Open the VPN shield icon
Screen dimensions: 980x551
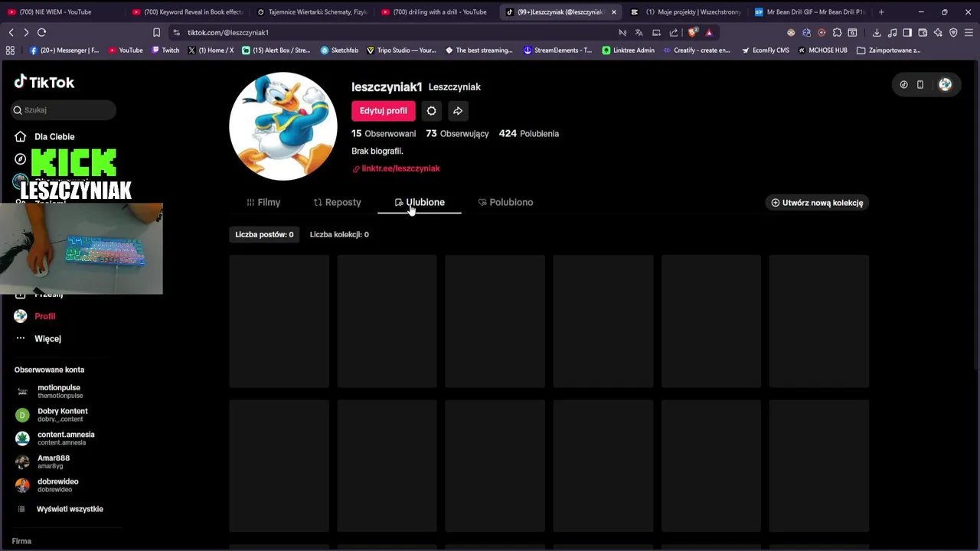(x=953, y=32)
